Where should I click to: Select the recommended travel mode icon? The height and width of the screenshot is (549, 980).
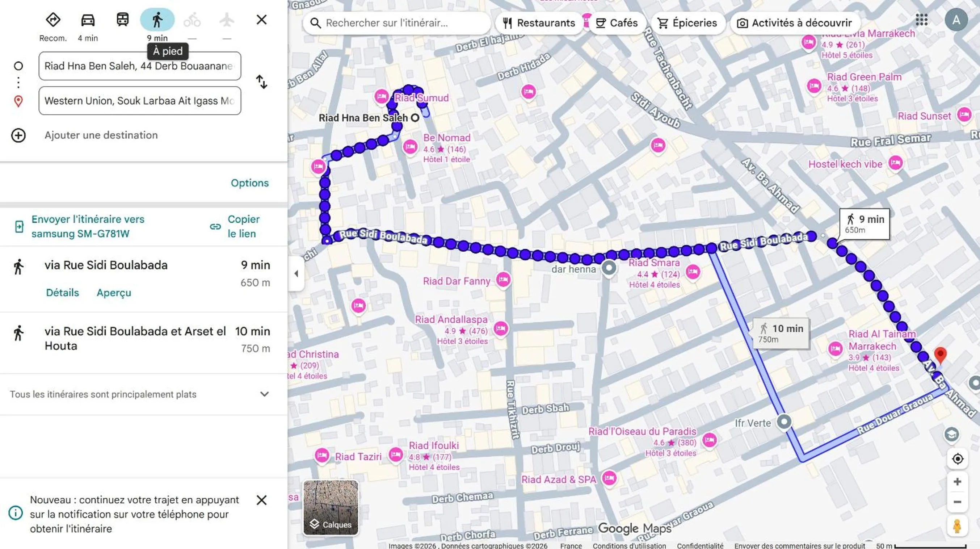(x=53, y=20)
